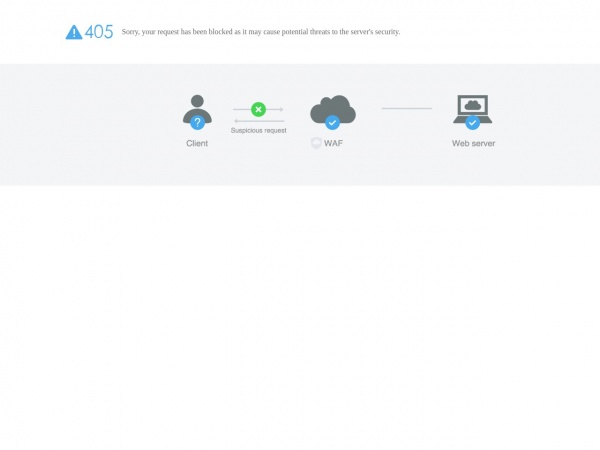The height and width of the screenshot is (450, 600).
Task: Click the Suspicious request label
Action: pyautogui.click(x=259, y=130)
